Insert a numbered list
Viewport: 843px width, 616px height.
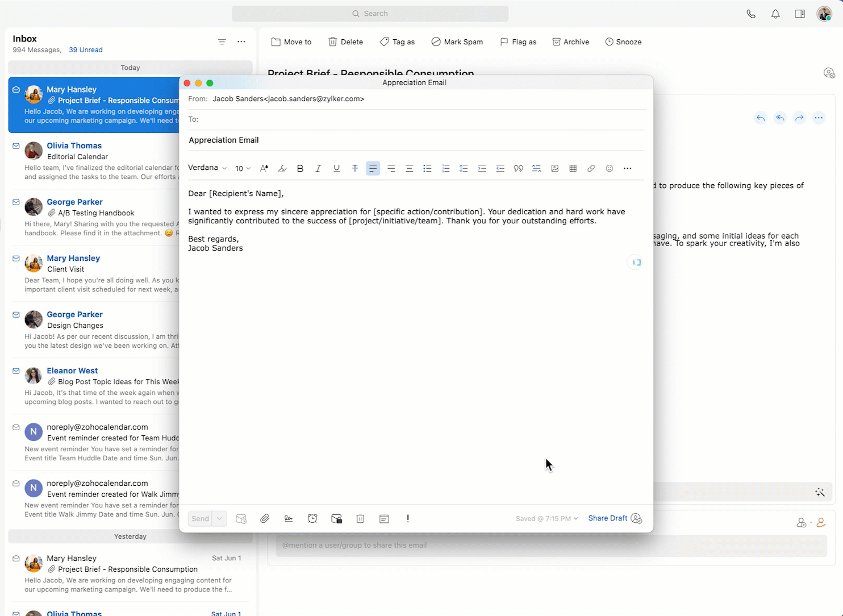tap(446, 168)
